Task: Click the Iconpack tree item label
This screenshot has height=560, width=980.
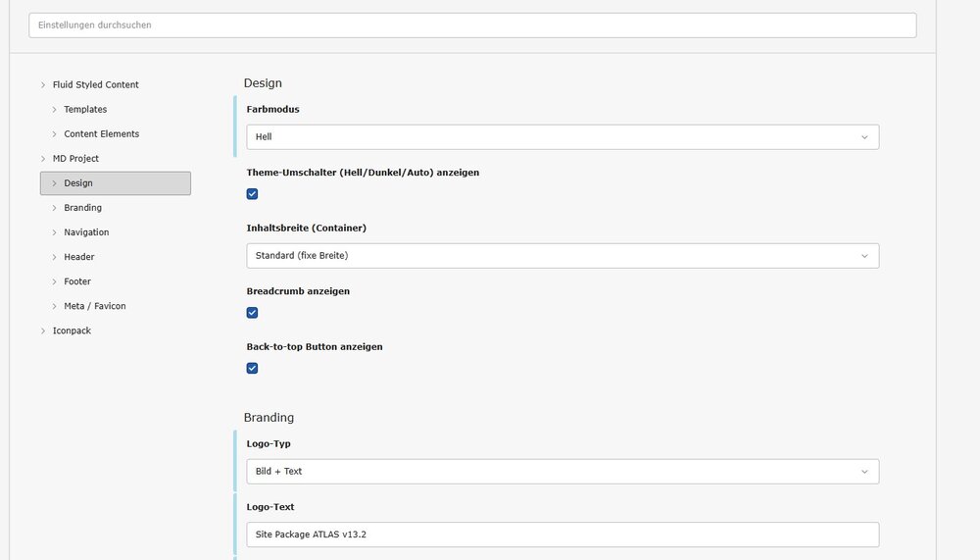Action: tap(72, 331)
